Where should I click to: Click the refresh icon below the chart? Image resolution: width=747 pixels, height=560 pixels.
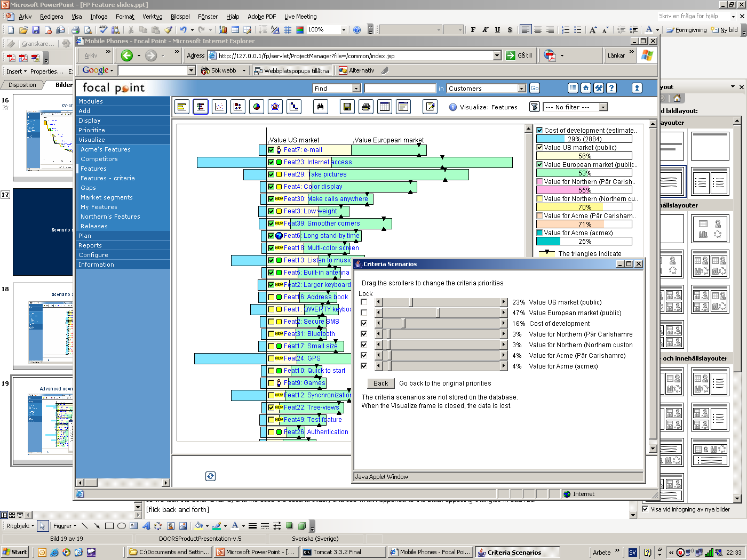(x=210, y=476)
